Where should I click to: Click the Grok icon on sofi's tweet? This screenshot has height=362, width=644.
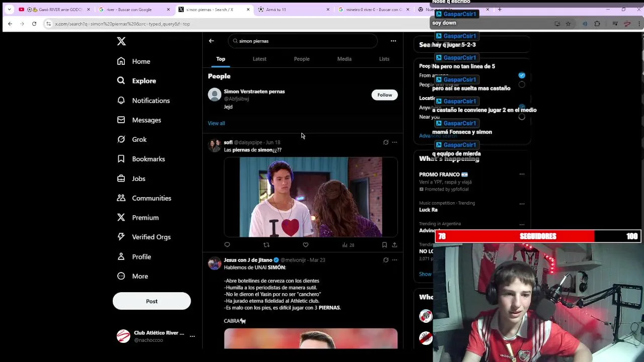pos(386,142)
